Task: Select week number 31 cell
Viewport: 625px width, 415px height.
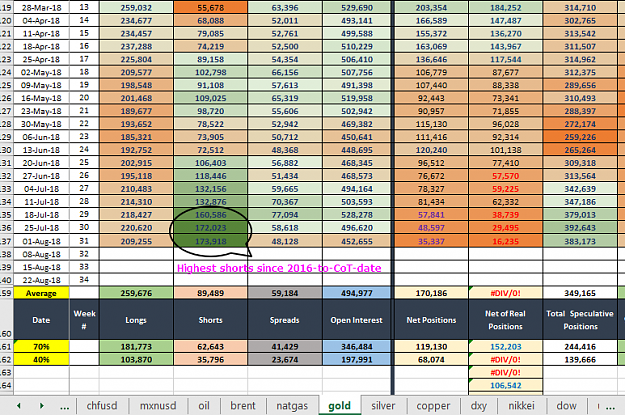Action: tap(84, 241)
